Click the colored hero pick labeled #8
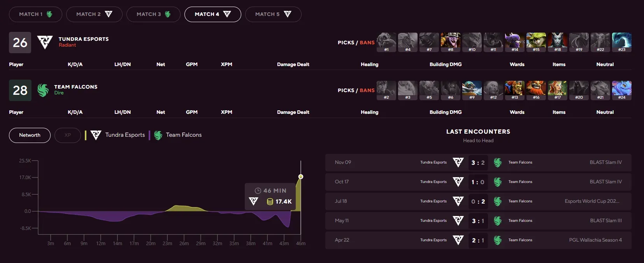This screenshot has height=263, width=644. tap(450, 42)
